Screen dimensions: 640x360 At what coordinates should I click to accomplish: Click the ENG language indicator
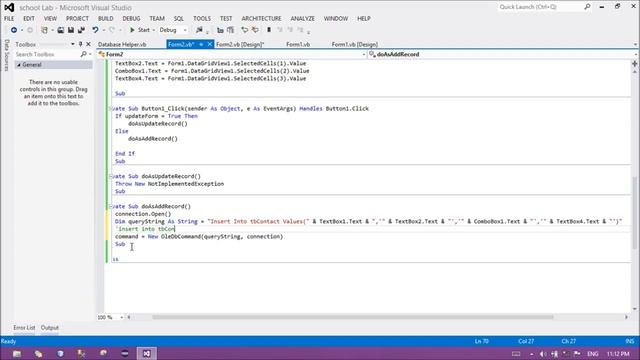tap(593, 354)
